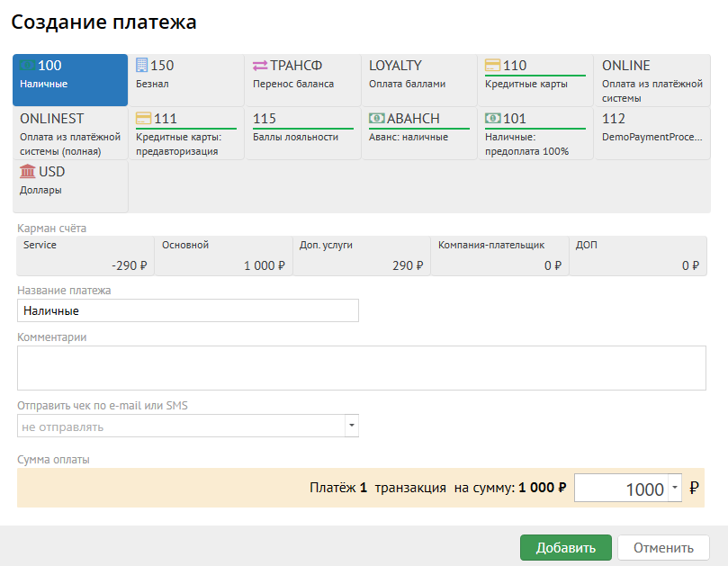
Task: Select the Основной account pocket
Action: click(x=224, y=256)
